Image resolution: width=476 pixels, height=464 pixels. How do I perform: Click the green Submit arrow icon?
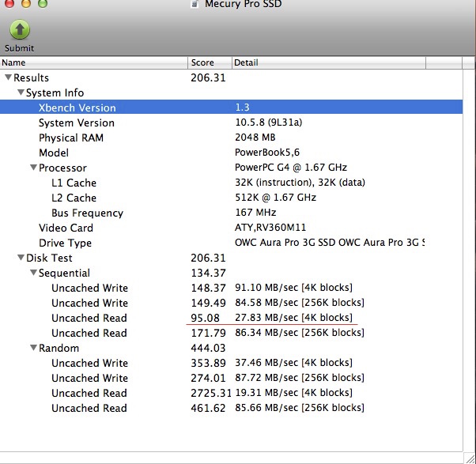click(20, 30)
